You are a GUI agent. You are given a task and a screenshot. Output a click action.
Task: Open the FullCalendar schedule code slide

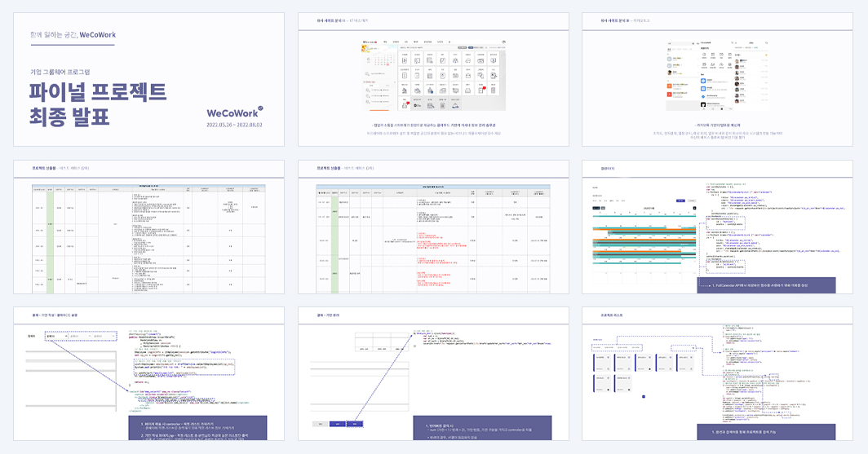tap(717, 227)
